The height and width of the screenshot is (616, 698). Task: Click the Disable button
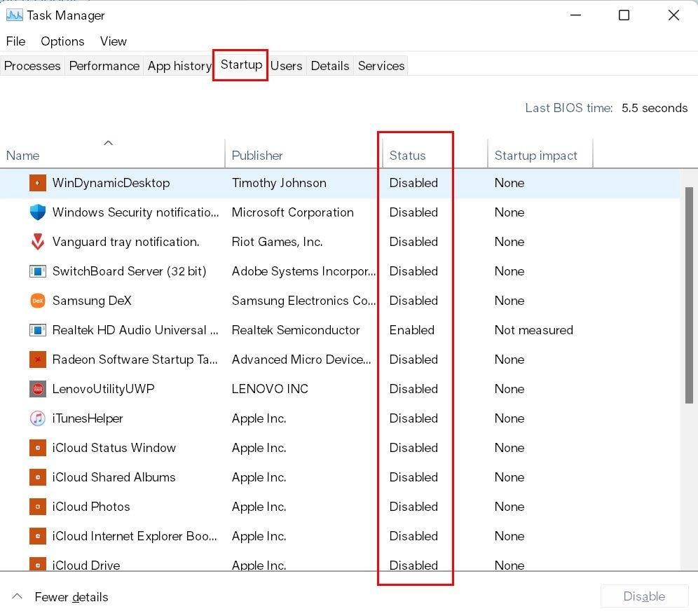644,596
